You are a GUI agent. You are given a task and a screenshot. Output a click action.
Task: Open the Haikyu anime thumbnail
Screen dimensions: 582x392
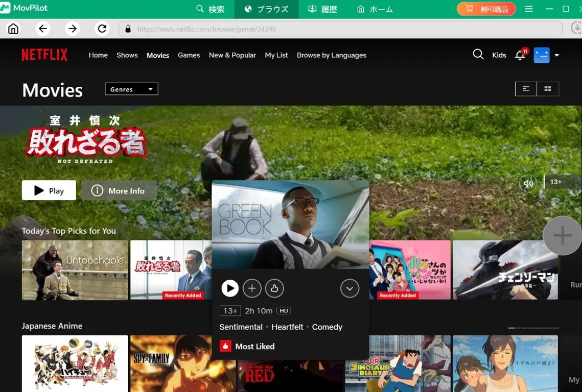pos(75,363)
